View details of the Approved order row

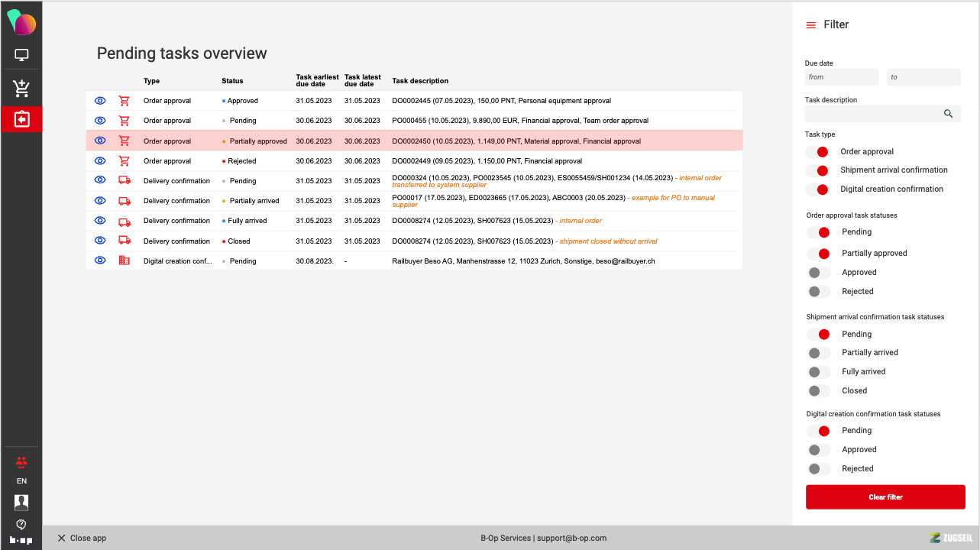coord(100,100)
